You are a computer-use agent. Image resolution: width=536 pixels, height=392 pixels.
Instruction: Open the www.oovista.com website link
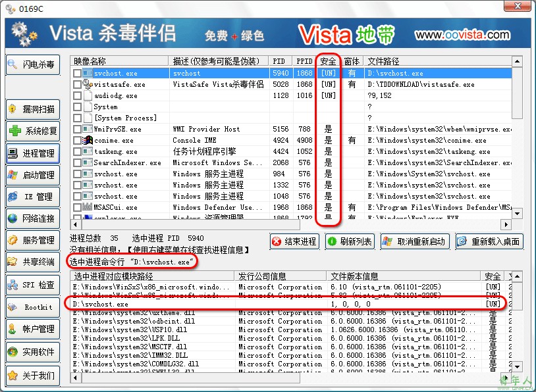pyautogui.click(x=462, y=34)
